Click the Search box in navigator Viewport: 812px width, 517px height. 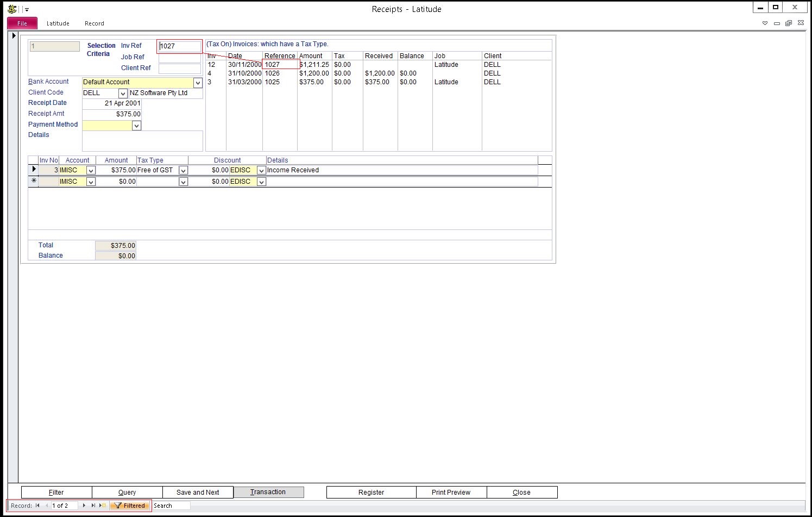[171, 506]
